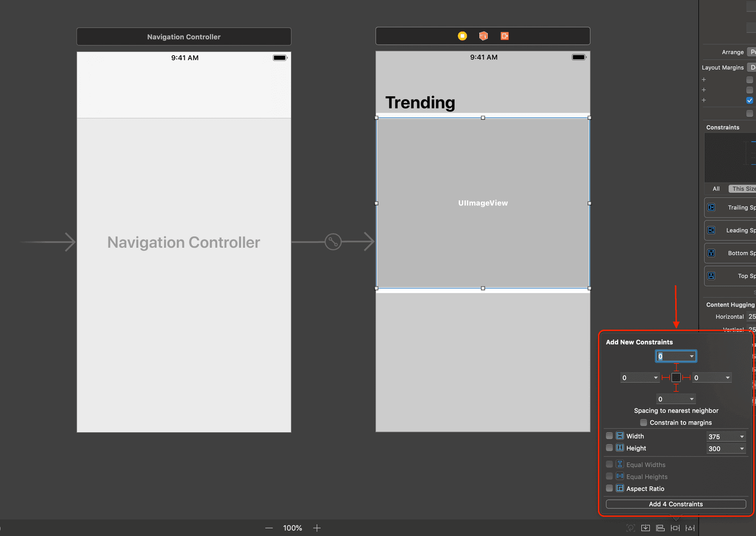Click the Embed In toolbar icon

pos(645,528)
